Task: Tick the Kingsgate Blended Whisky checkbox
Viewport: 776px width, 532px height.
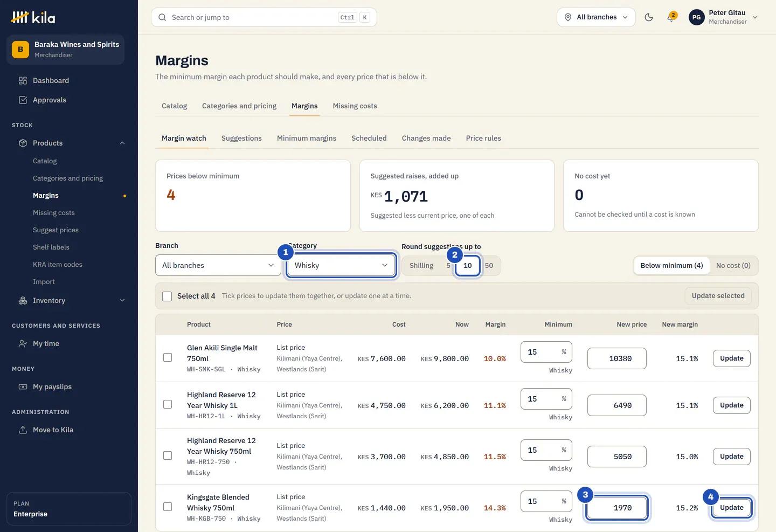Action: (168, 507)
